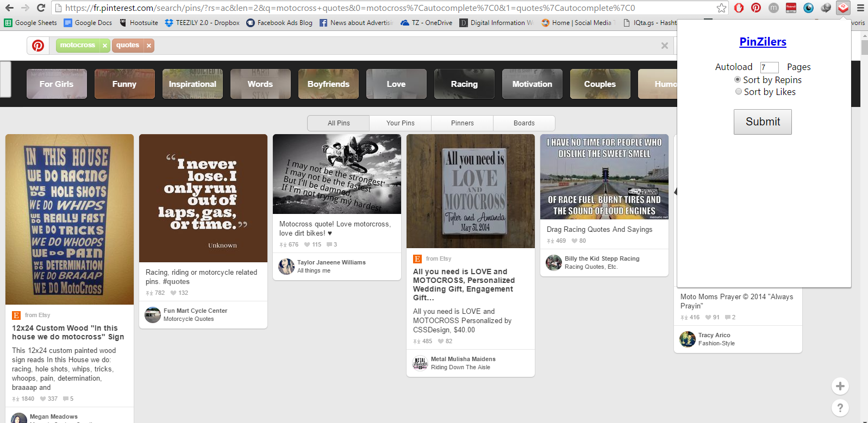This screenshot has width=868, height=423.
Task: Open Google Docs bookmark
Action: (88, 23)
